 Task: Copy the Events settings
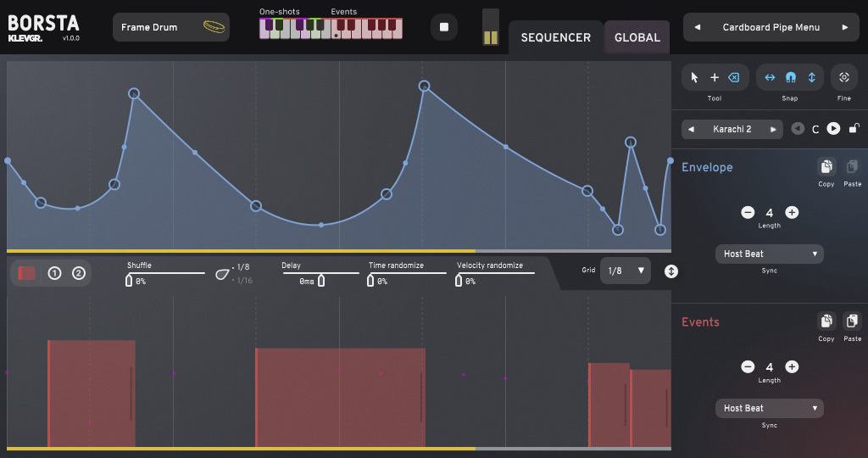pos(826,321)
